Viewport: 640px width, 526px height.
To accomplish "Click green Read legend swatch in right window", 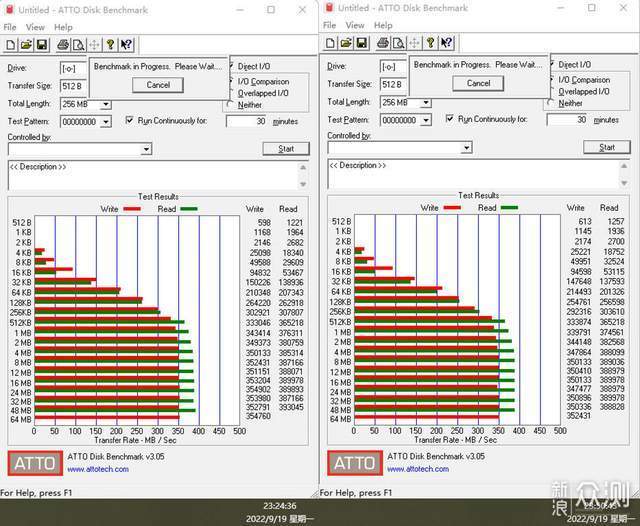I will point(509,208).
